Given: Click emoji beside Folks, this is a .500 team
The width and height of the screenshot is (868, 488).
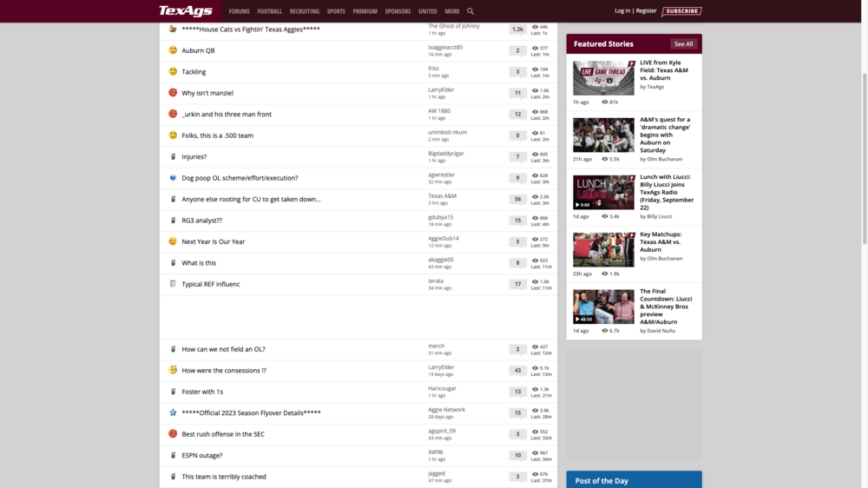Looking at the screenshot, I should pyautogui.click(x=173, y=135).
